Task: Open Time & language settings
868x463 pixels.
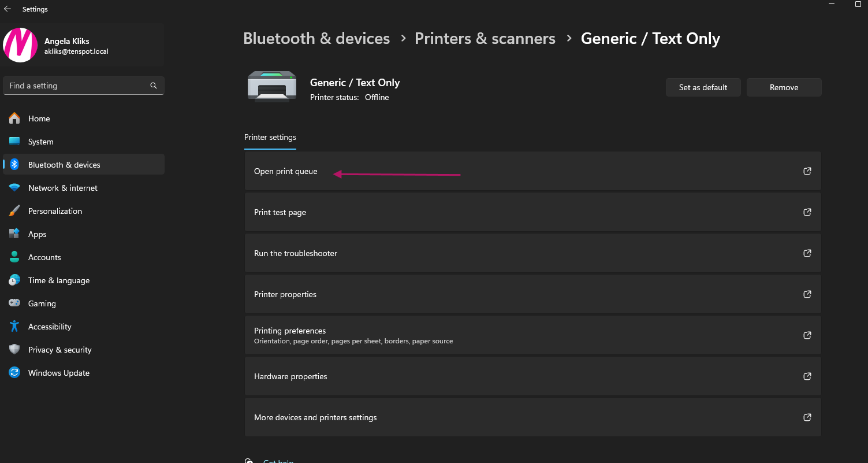Action: coord(84,280)
